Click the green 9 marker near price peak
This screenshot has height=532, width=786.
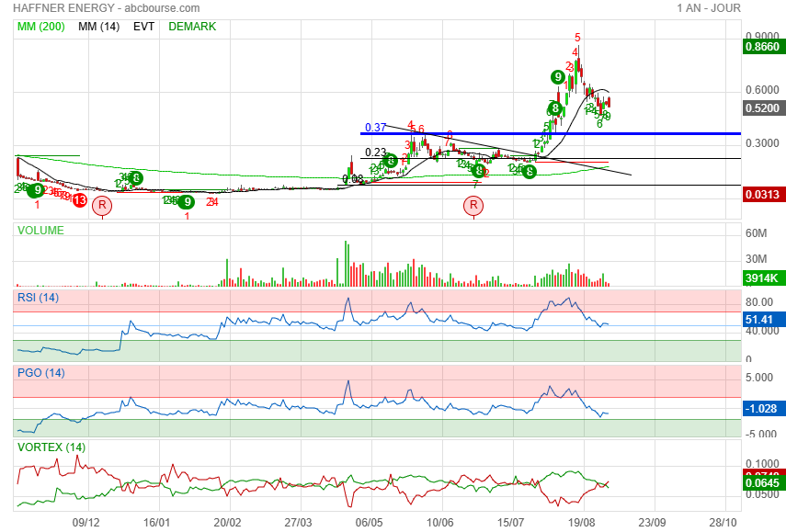pyautogui.click(x=557, y=77)
